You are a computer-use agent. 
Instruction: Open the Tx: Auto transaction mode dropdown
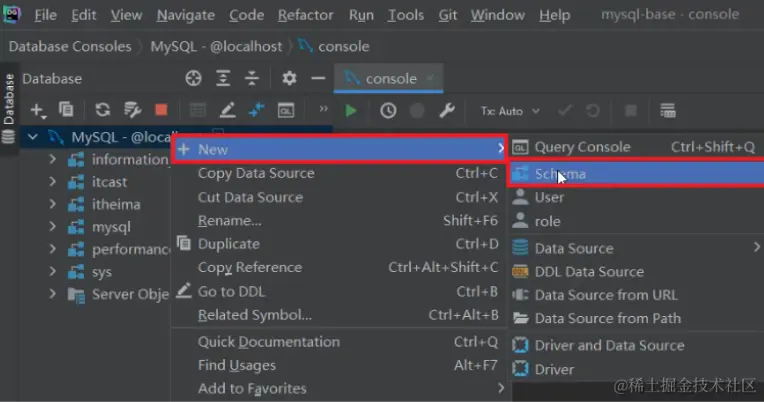(510, 111)
